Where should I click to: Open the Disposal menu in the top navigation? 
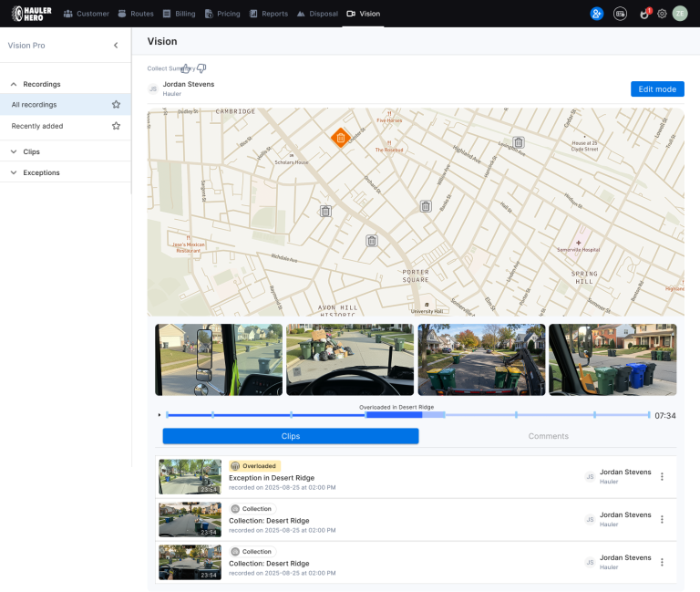[x=317, y=14]
